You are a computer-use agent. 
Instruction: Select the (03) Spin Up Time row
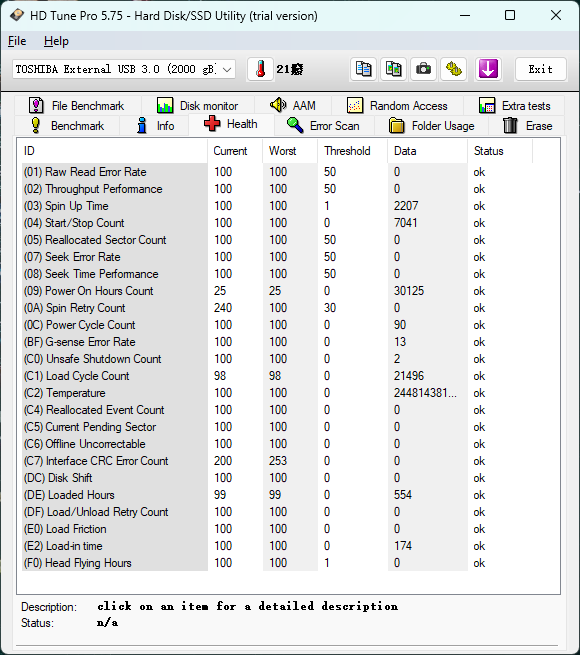point(277,206)
